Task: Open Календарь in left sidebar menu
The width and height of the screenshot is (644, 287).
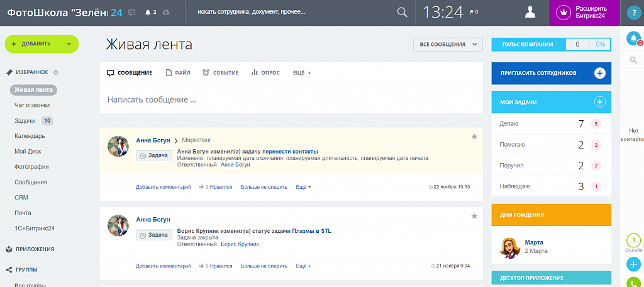Action: tap(30, 136)
